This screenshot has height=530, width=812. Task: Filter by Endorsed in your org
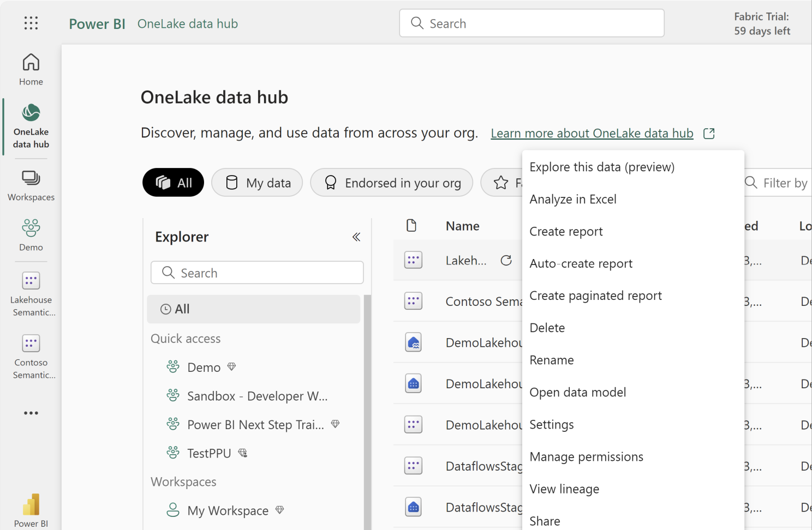[391, 183]
